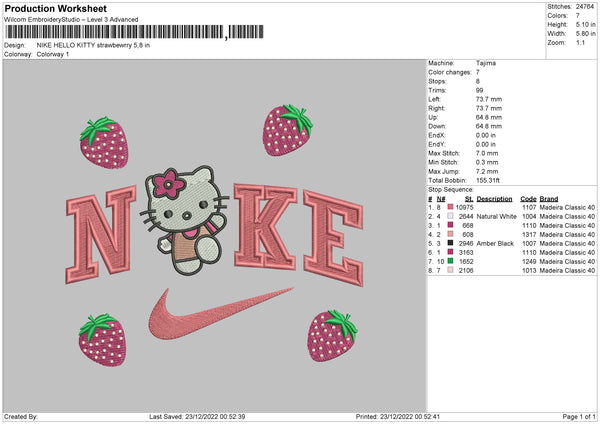
Task: Click the 'Left:' measurement 73.7 mm
Action: click(x=489, y=99)
